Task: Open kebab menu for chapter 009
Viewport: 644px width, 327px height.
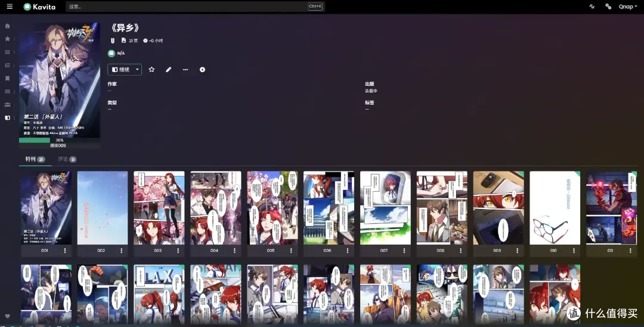Action: (517, 250)
